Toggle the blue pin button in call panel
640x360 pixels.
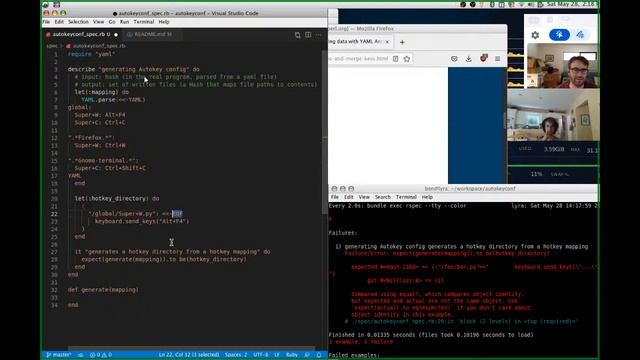(x=559, y=35)
